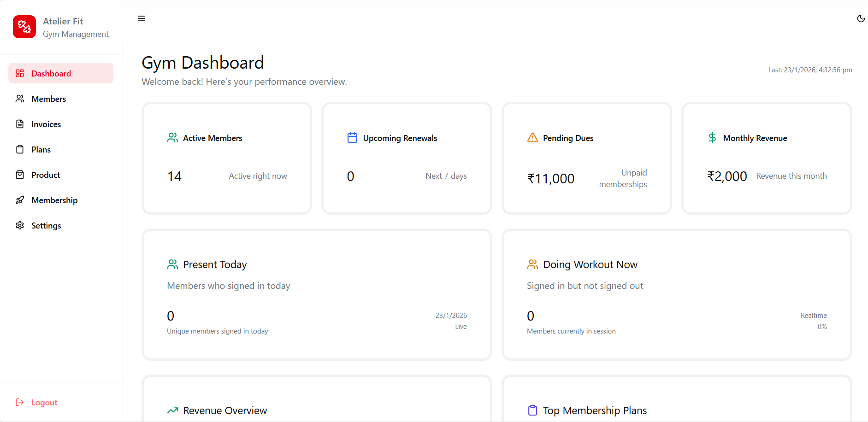Click the Revenue Overview trend icon

click(x=172, y=410)
